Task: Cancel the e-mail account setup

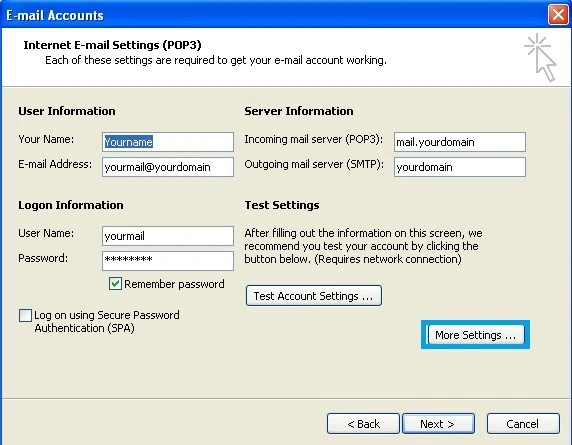Action: coord(523,423)
